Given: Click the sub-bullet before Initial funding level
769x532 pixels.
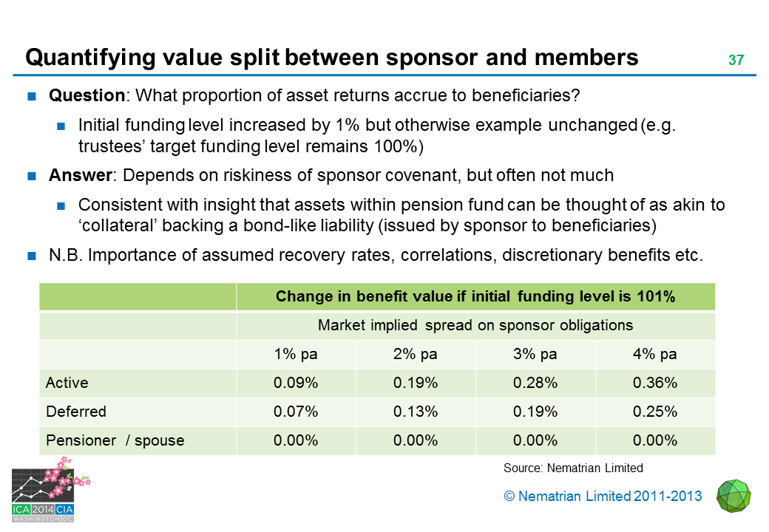Looking at the screenshot, I should tap(62, 124).
